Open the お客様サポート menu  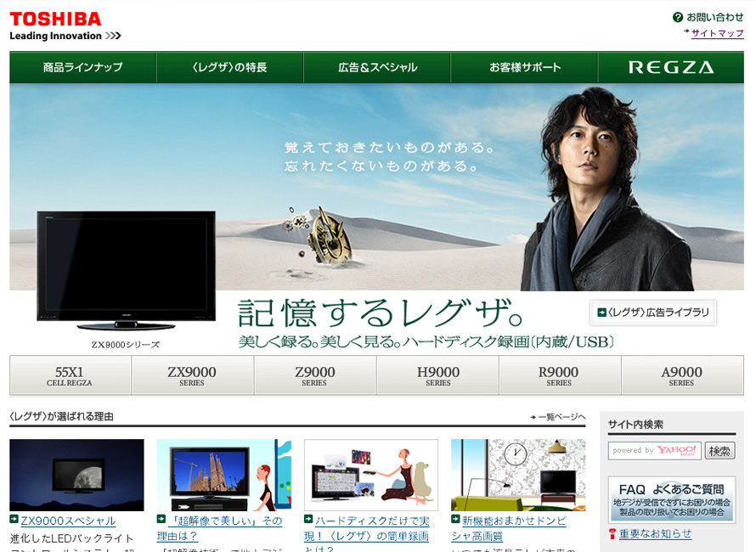coord(524,67)
